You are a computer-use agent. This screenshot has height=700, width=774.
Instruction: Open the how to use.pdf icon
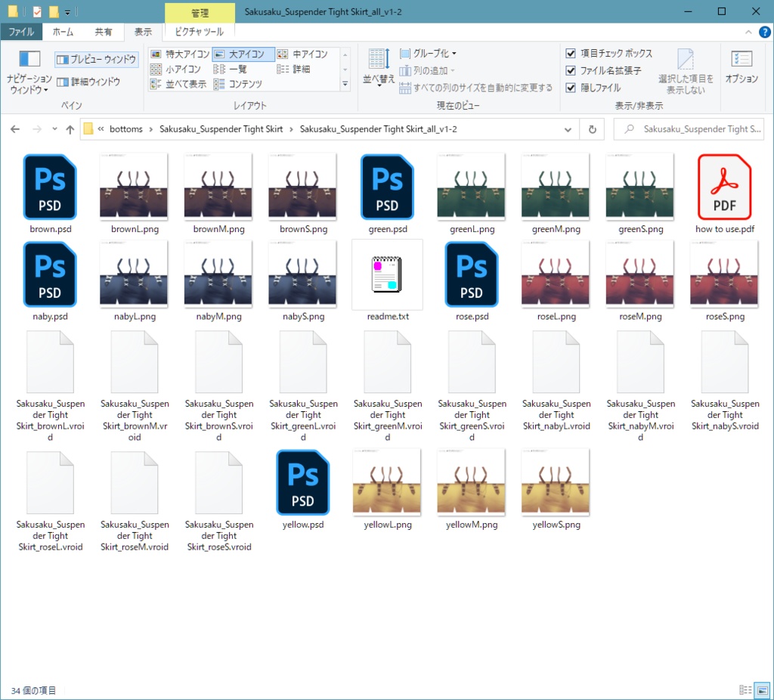(x=725, y=187)
